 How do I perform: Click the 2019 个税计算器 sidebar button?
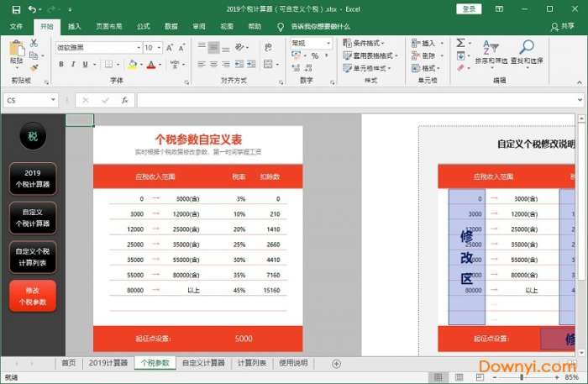(x=33, y=178)
